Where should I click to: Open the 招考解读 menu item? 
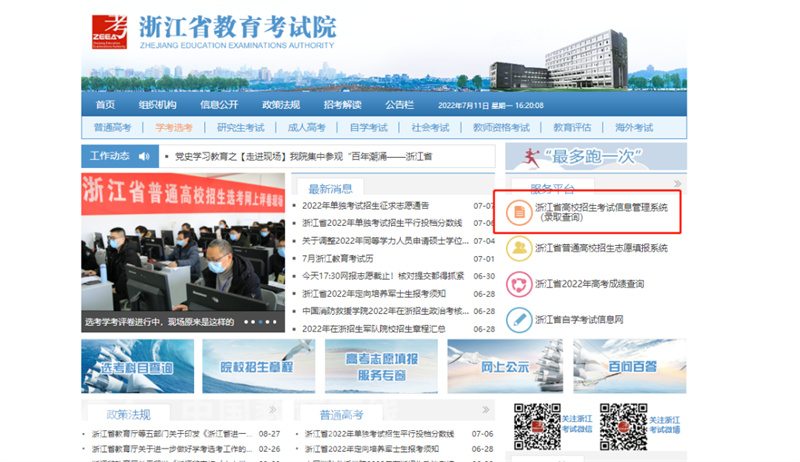[x=342, y=105]
